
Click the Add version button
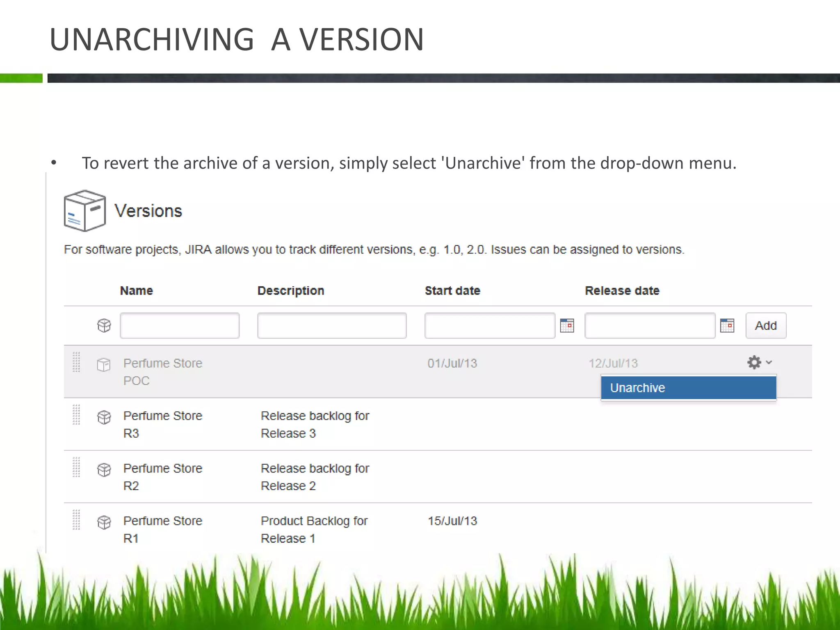[766, 326]
